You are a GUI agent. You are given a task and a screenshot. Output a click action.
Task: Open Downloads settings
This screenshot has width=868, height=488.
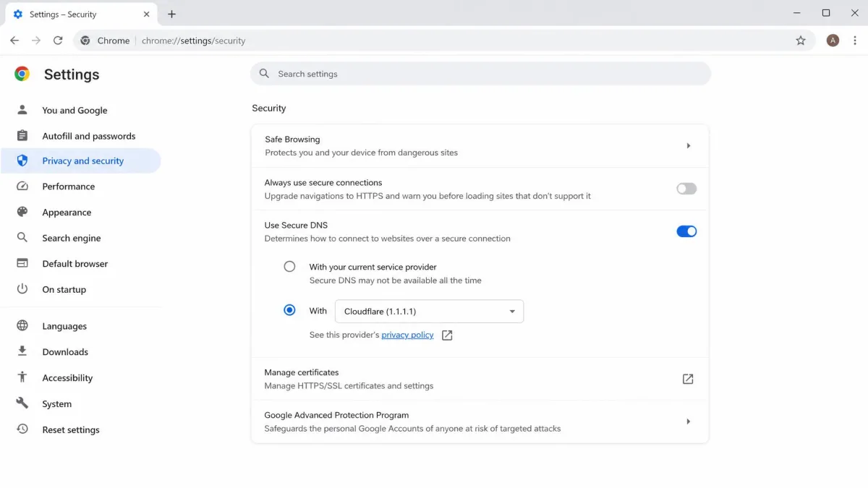click(65, 352)
